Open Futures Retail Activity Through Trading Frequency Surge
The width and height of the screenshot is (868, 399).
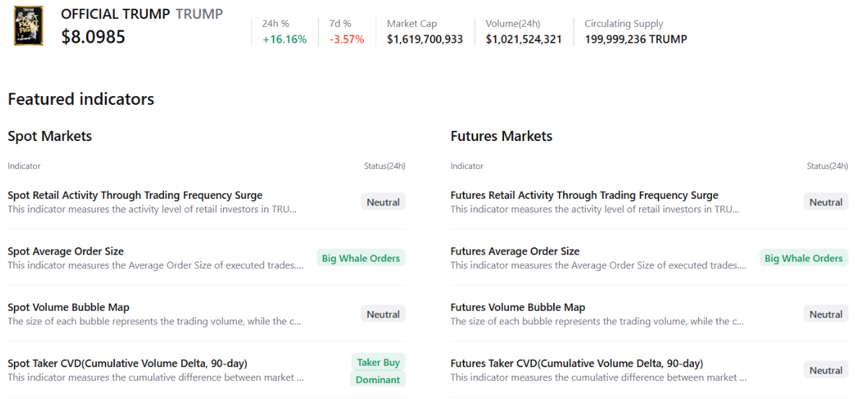tap(584, 195)
